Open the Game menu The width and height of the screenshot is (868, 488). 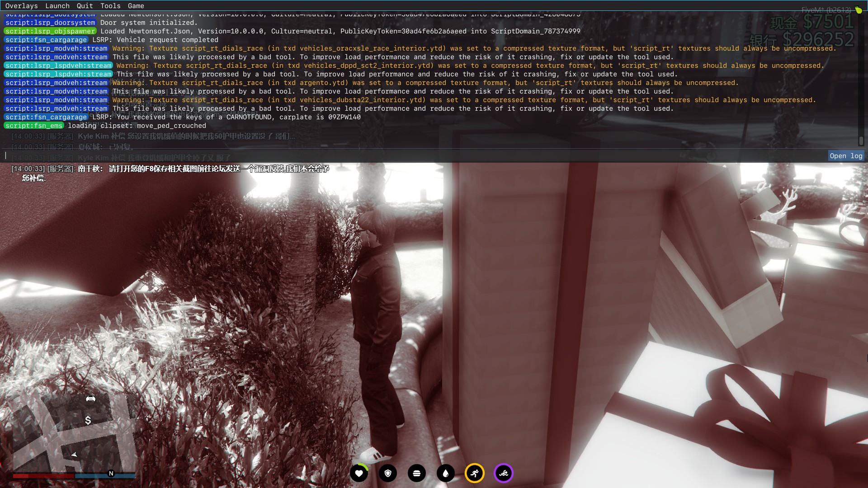(136, 6)
